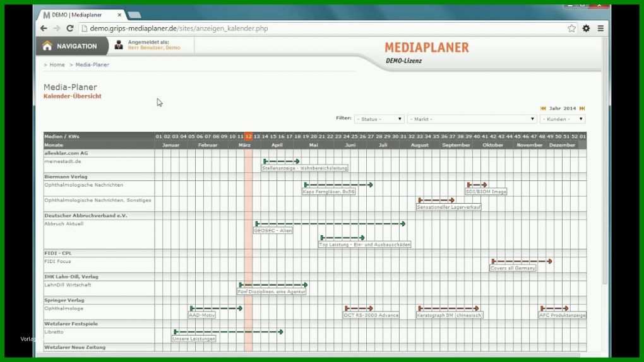Viewport: 644px width, 362px height.
Task: Select the DEMO | Mediaplaner tab
Action: [x=81, y=15]
